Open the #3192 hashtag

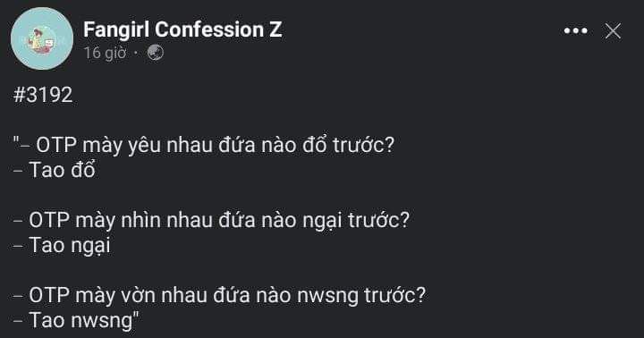pos(43,95)
